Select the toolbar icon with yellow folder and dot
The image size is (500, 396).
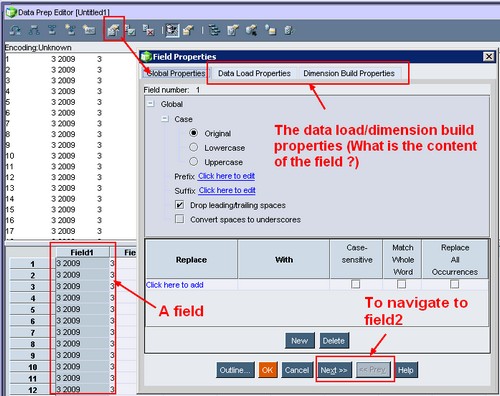click(x=270, y=31)
